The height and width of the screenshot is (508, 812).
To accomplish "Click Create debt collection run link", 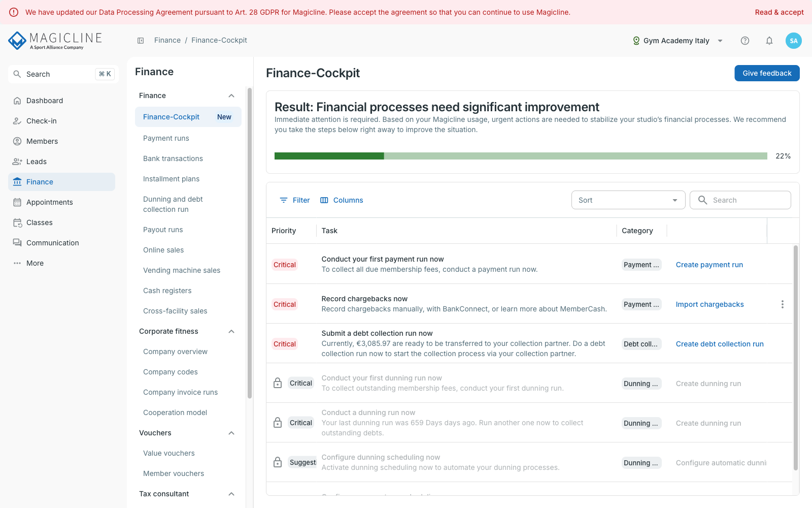I will click(x=720, y=344).
